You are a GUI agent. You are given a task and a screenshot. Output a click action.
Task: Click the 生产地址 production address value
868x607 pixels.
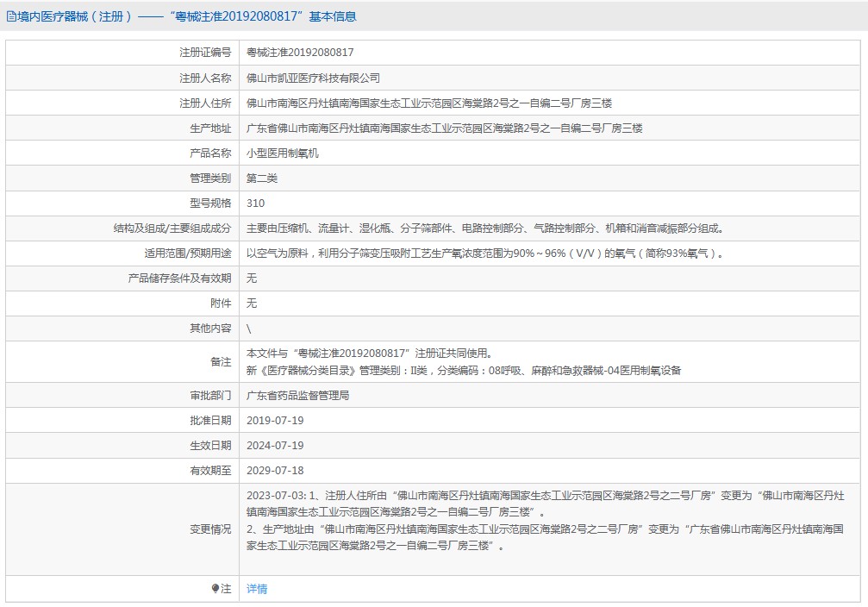(x=444, y=128)
